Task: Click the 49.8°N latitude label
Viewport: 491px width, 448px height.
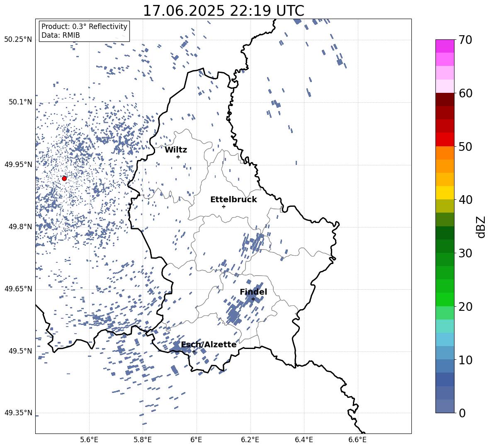Action: click(20, 227)
